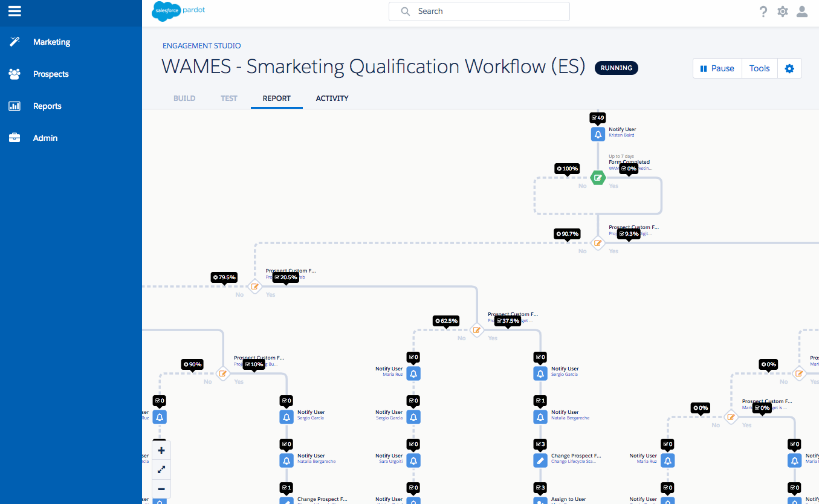The image size is (819, 504).
Task: Zoom into the canvas with the plus control
Action: click(161, 450)
